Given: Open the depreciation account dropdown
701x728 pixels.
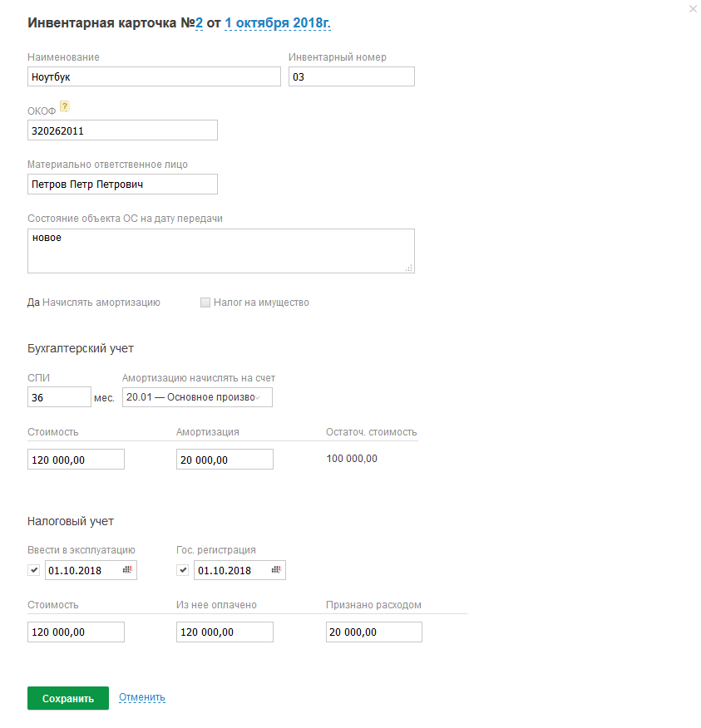Looking at the screenshot, I should 197,397.
